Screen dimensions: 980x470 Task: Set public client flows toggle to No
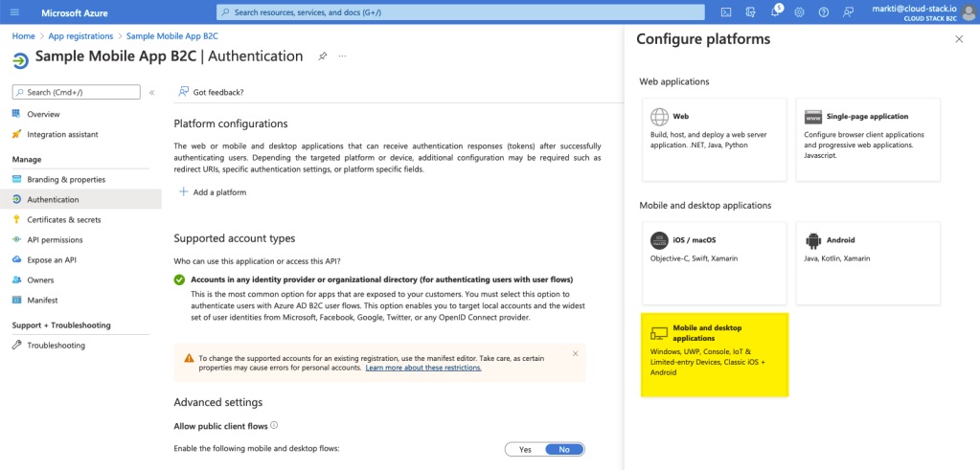[x=564, y=449]
